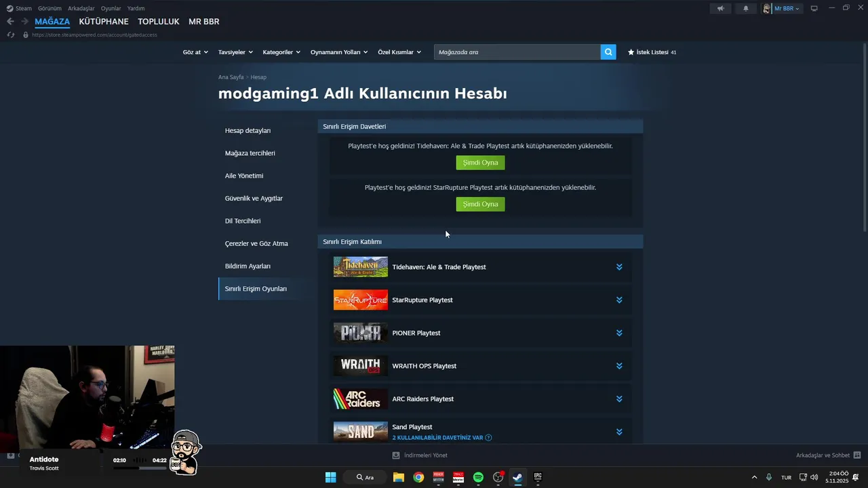
Task: Go forward with the arrow button
Action: pyautogui.click(x=24, y=22)
